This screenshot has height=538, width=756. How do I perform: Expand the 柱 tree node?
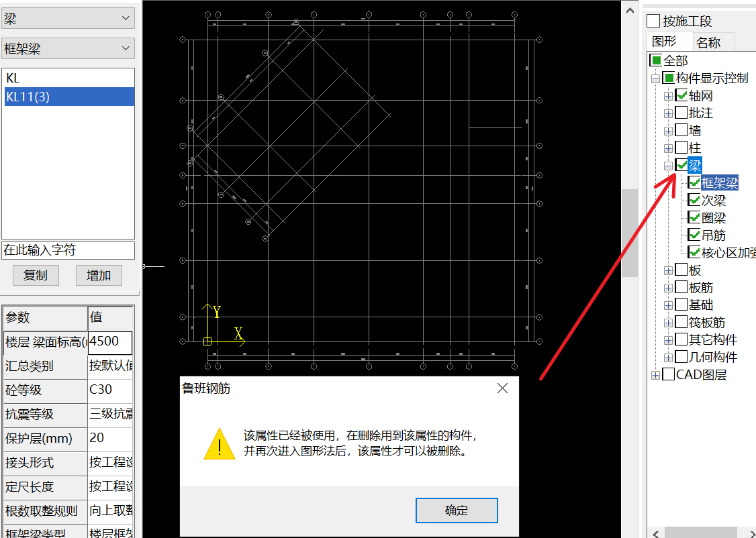[668, 148]
